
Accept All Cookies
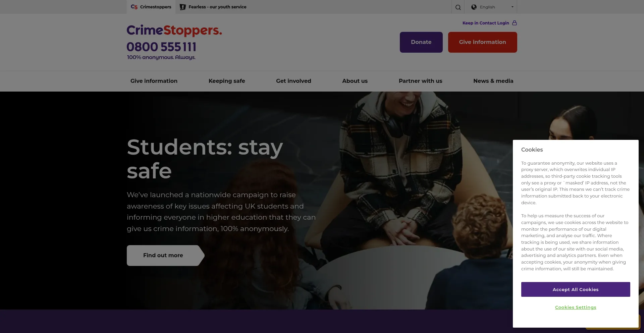[x=576, y=289]
